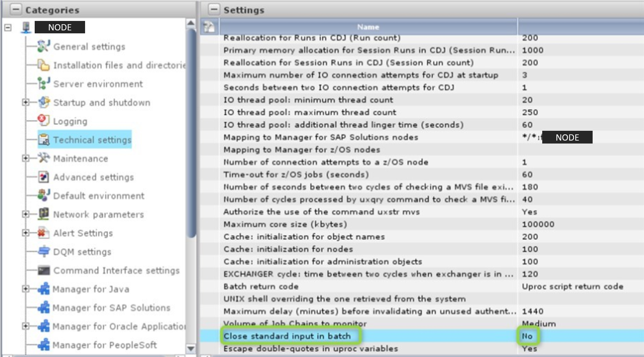The height and width of the screenshot is (357, 644).
Task: Click the Default environment icon
Action: 43,195
